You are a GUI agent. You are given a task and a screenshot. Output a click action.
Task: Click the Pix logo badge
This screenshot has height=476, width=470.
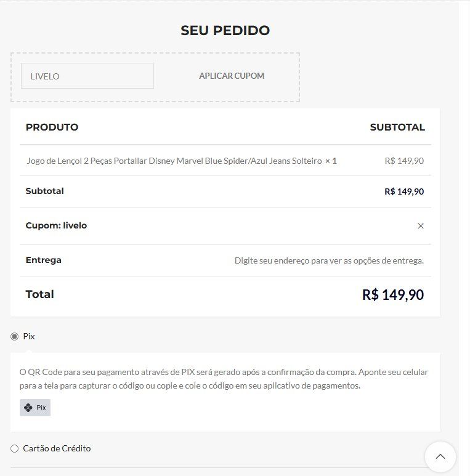[x=35, y=408]
